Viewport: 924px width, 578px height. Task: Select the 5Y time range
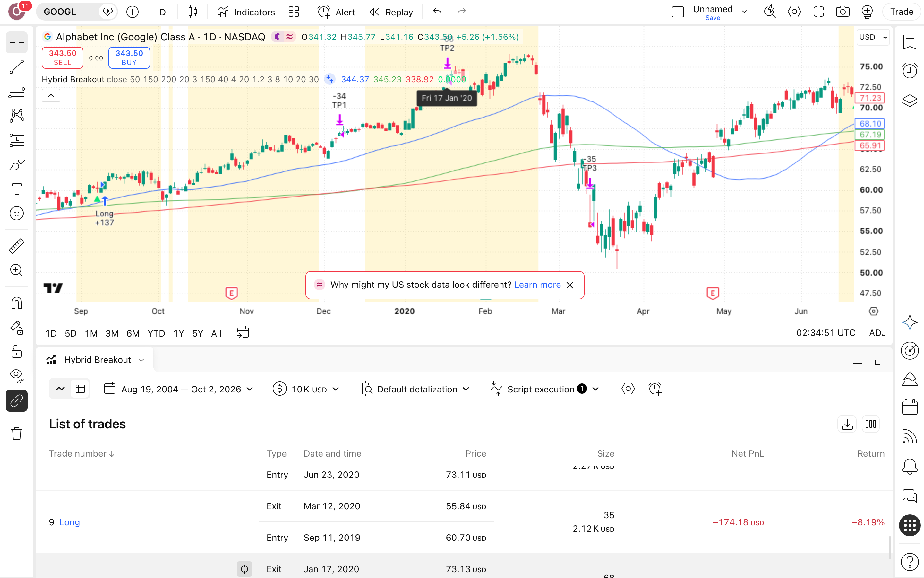(197, 333)
